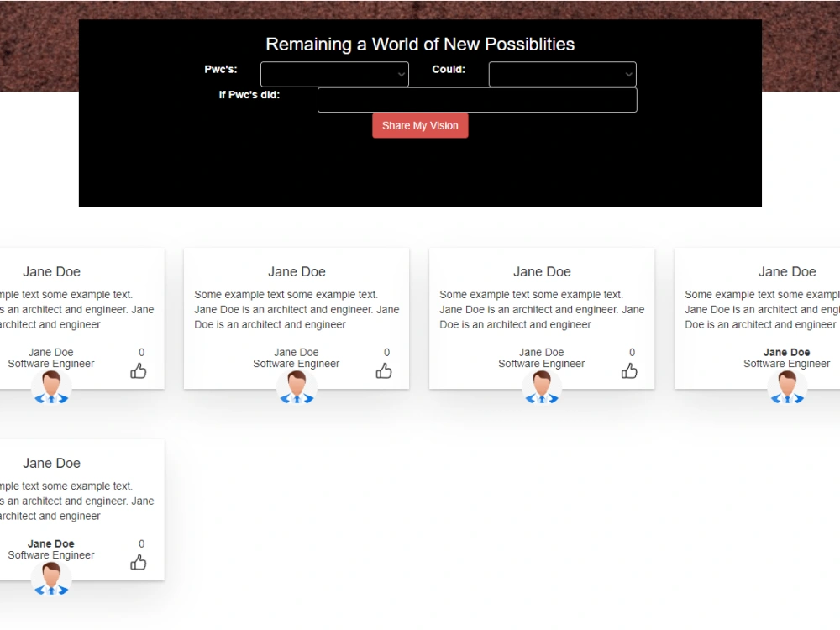The width and height of the screenshot is (840, 630).
Task: Select the Jane Doe heading on the bottom card
Action: (x=51, y=463)
